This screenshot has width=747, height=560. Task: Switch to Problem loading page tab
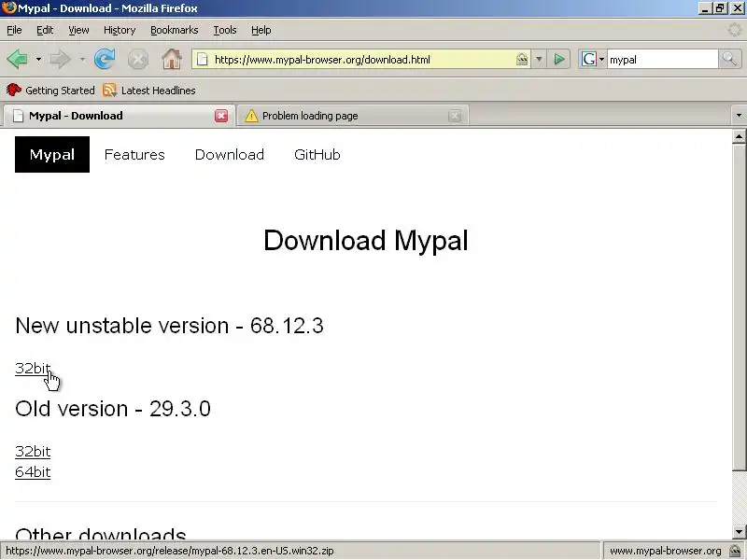pyautogui.click(x=353, y=116)
